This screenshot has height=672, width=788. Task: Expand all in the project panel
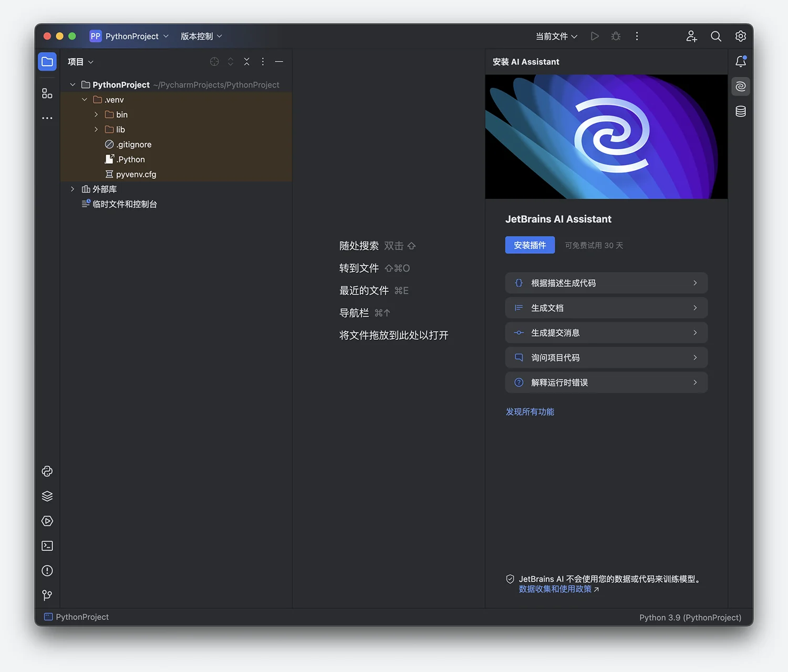pos(231,61)
